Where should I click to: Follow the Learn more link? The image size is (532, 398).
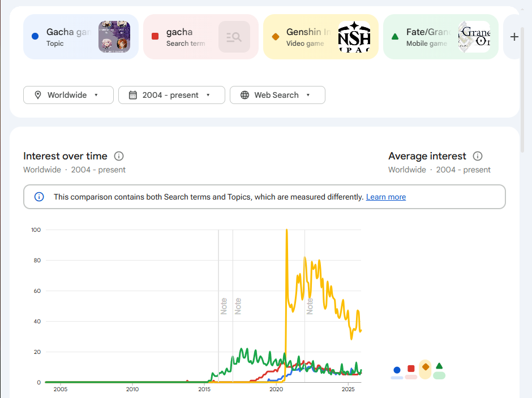386,197
